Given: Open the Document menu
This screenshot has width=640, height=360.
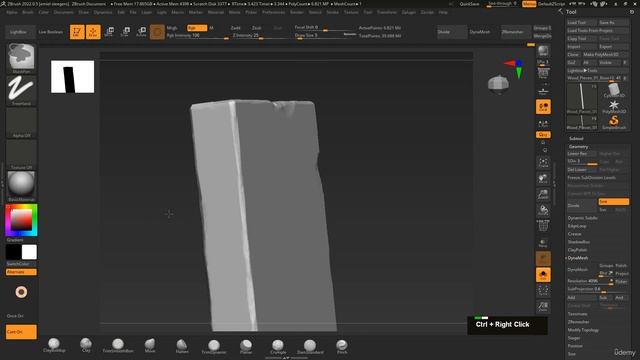Looking at the screenshot, I should [64, 12].
